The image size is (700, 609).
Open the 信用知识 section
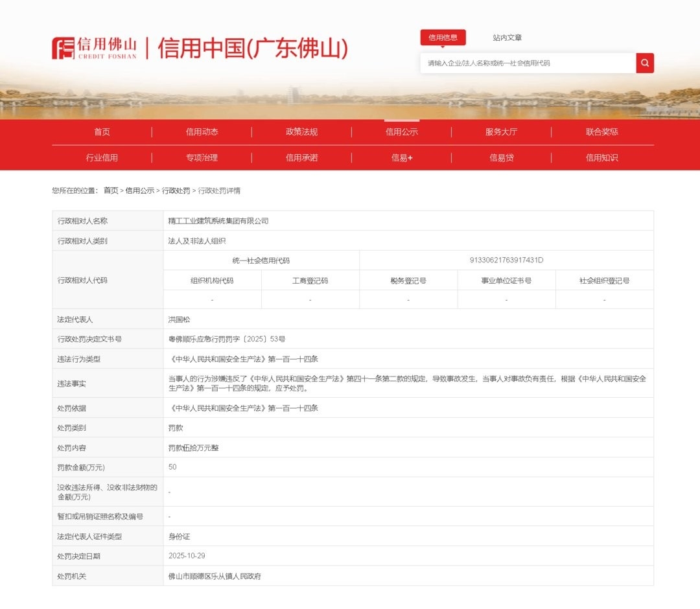click(x=600, y=157)
